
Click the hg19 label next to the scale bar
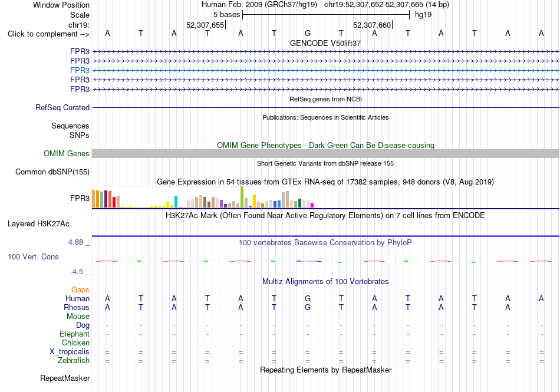(x=423, y=15)
